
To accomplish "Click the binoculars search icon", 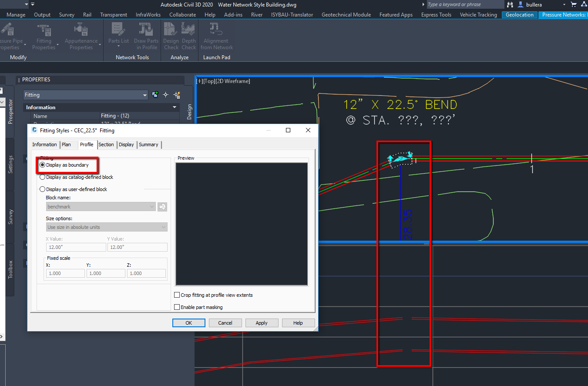I will [511, 4].
